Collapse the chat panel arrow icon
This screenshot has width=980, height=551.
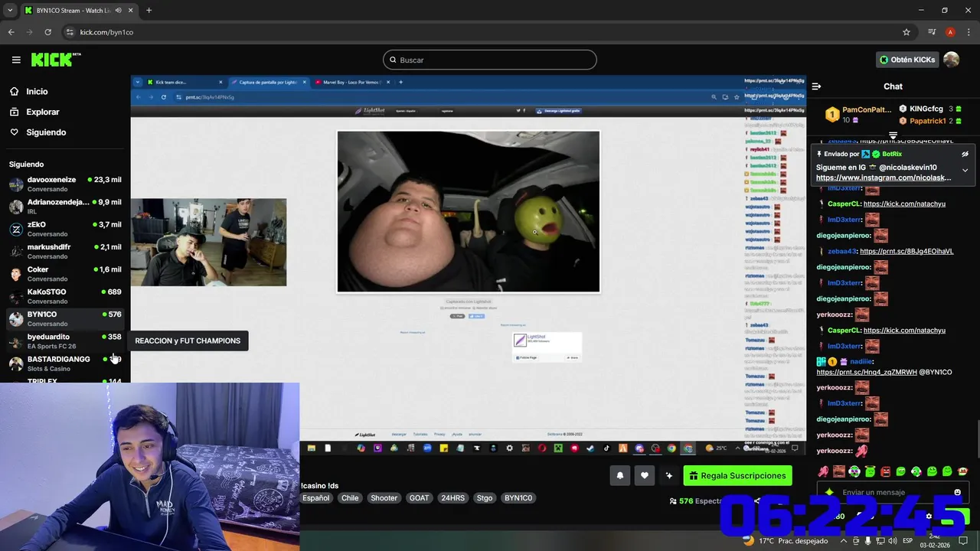point(816,86)
